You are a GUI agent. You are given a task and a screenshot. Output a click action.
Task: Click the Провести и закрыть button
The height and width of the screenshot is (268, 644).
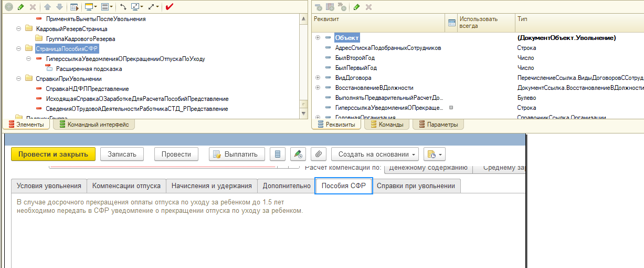(53, 154)
